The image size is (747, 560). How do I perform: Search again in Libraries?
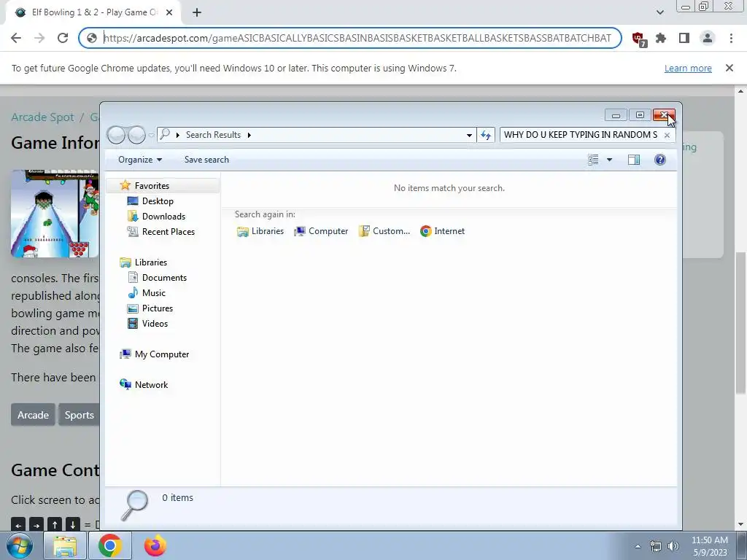tap(260, 231)
